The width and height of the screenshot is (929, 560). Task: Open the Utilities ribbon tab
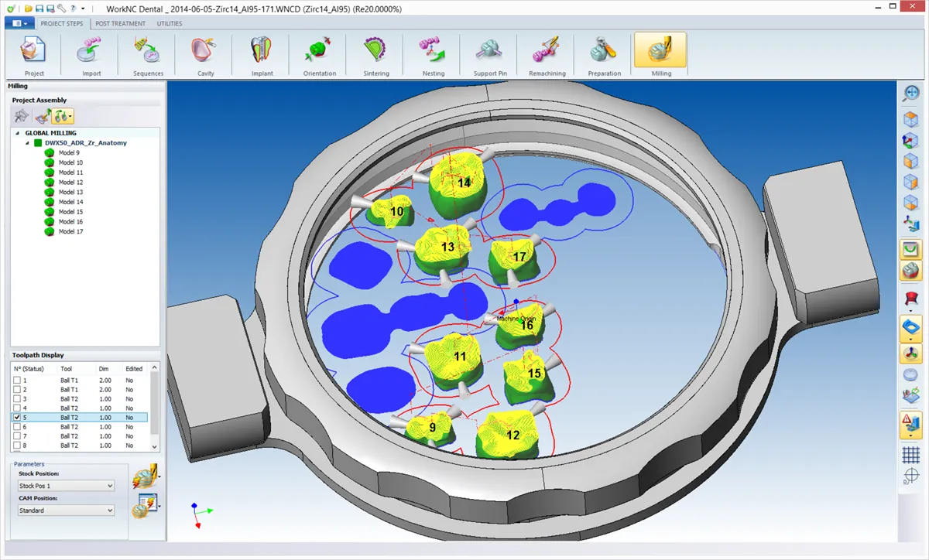point(170,23)
